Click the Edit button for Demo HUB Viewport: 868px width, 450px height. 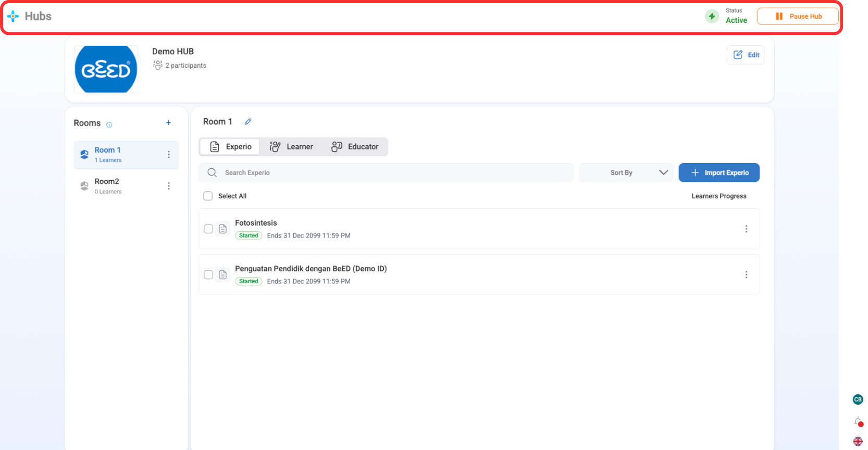point(746,55)
